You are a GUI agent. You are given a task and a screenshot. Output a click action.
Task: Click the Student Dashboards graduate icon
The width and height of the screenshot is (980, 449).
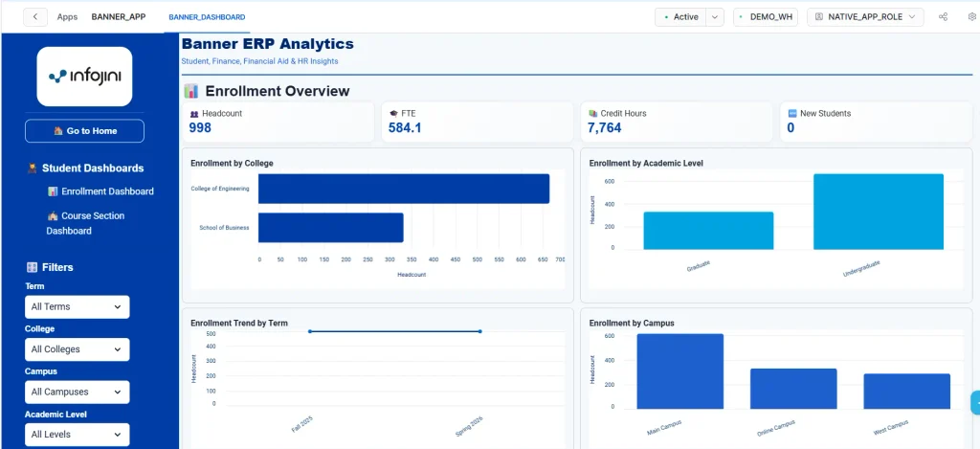point(33,168)
